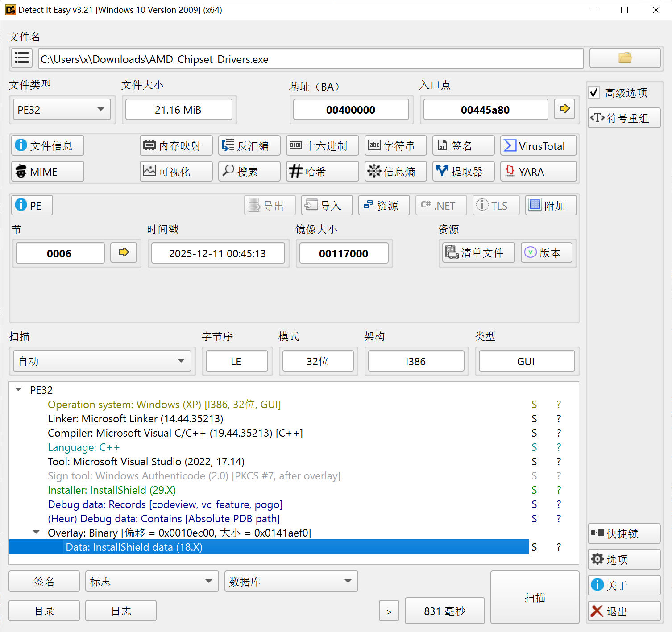Open 内存映射 memory map
Screen dimensions: 672x632
[176, 146]
